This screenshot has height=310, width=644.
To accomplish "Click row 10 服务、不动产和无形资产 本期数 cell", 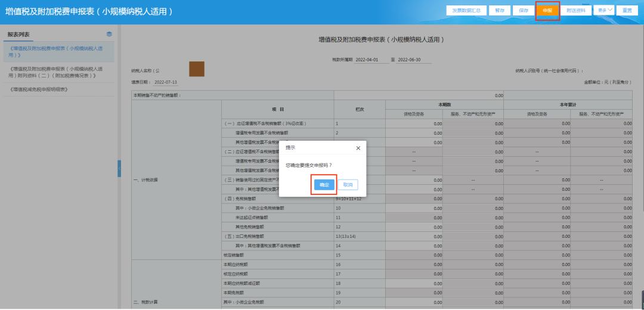I will [473, 208].
